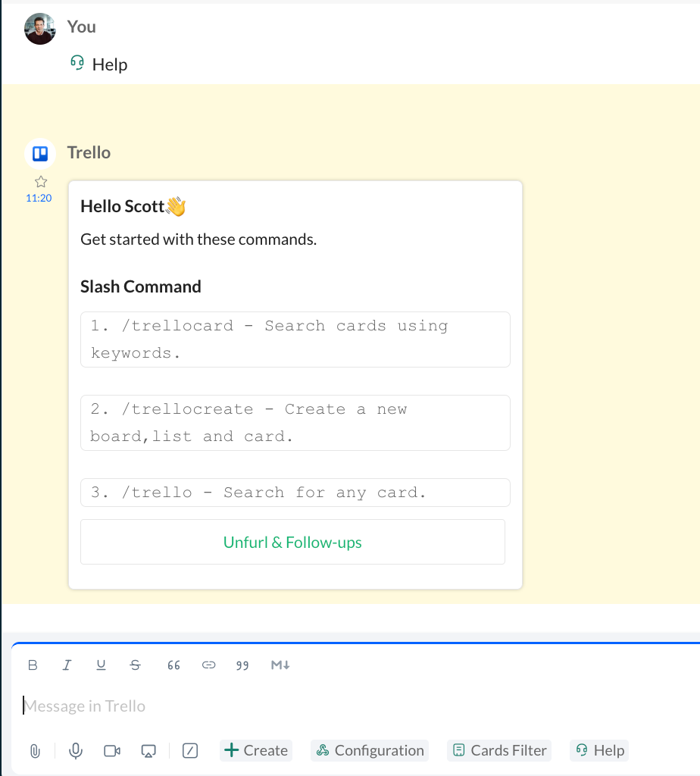
Task: Click the sent Help message text
Action: (110, 64)
